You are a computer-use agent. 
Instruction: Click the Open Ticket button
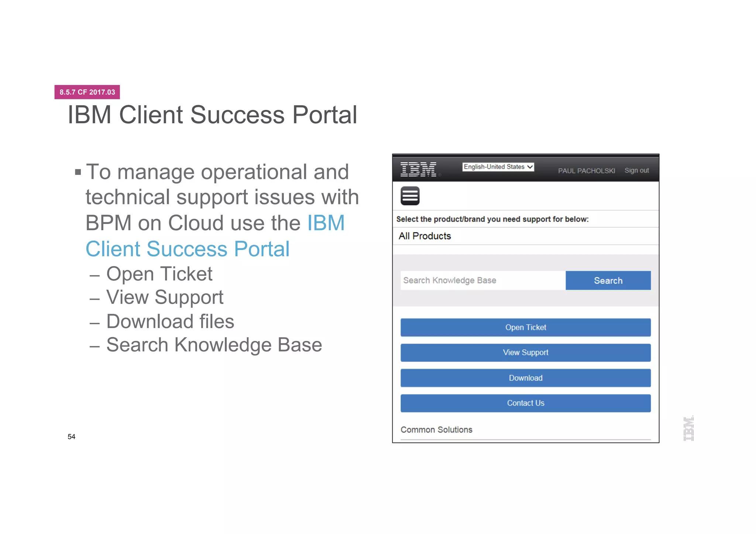(526, 327)
